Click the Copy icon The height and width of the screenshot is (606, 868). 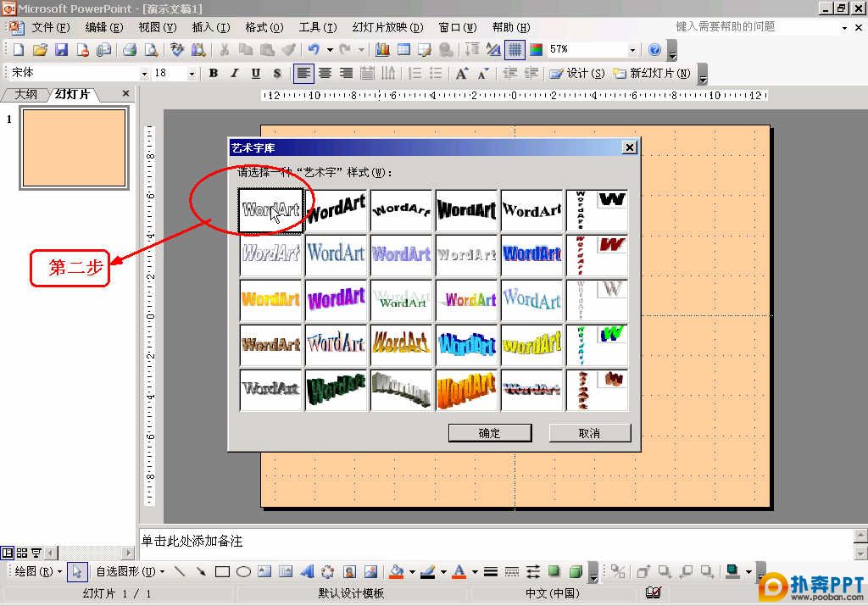point(245,50)
